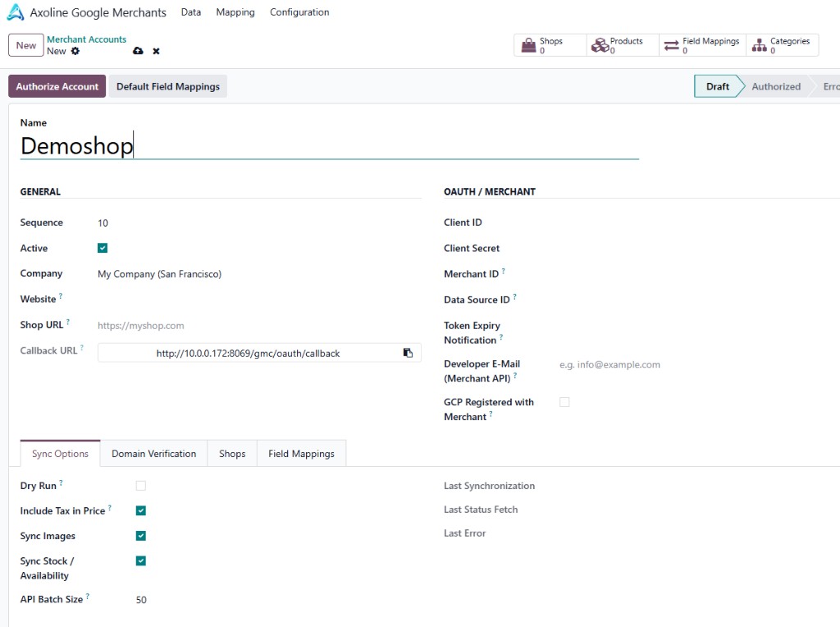Click the Authorize Account button
Screen dimensions: 840x627
tap(57, 86)
